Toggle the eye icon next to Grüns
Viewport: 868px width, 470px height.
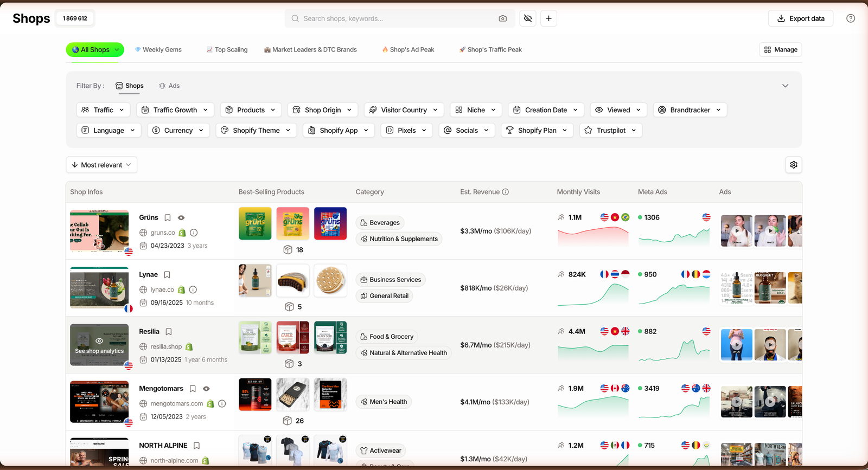pos(181,218)
